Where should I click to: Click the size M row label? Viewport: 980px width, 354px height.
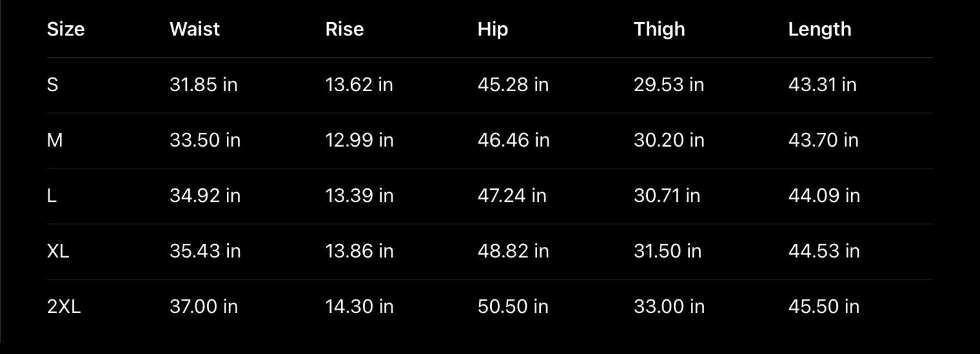[55, 140]
